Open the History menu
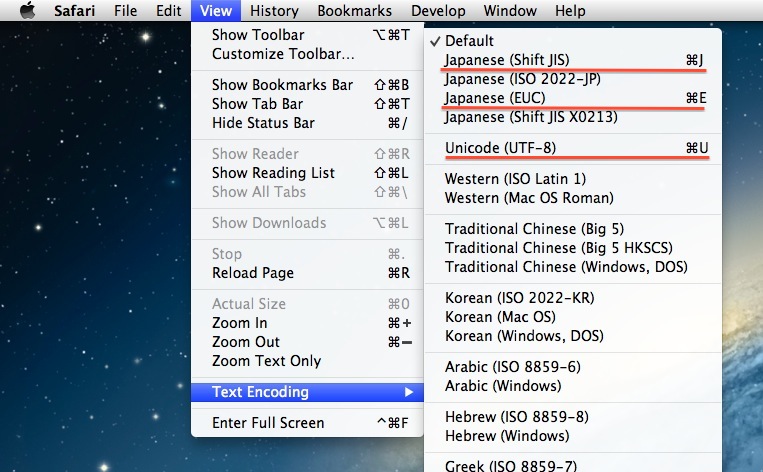The image size is (763, 472). click(x=274, y=11)
